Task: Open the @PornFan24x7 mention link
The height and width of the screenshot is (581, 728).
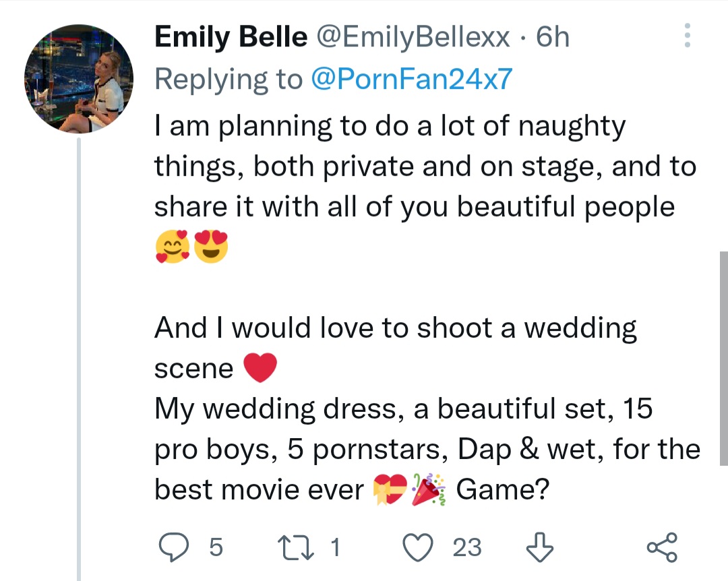Action: point(412,80)
